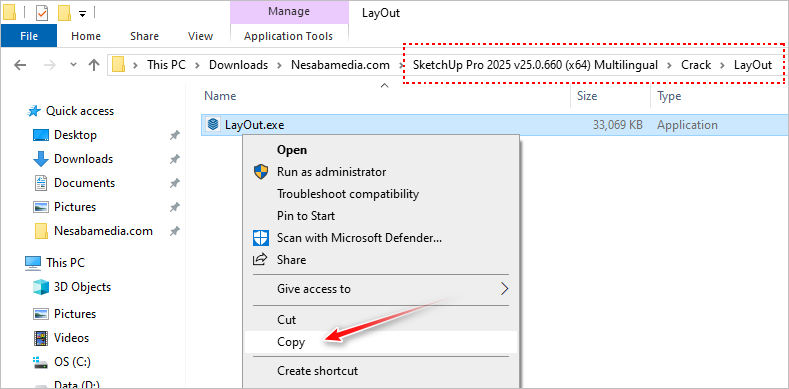The image size is (789, 389).
Task: Click the 33,069 KB size cell
Action: tap(617, 125)
